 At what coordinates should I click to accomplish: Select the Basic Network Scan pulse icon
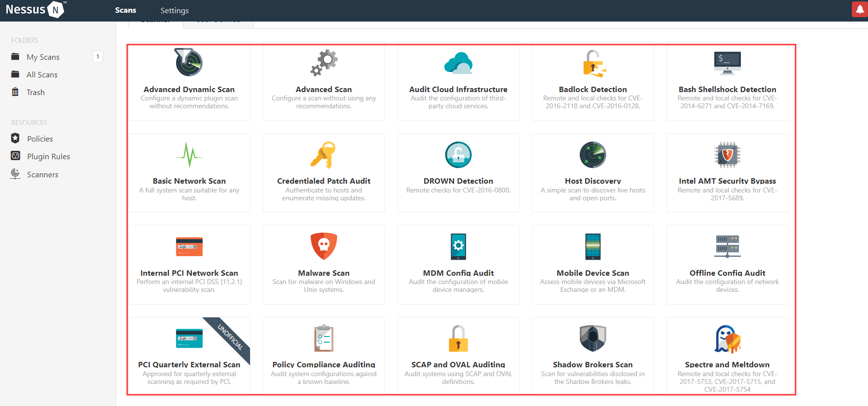[189, 155]
